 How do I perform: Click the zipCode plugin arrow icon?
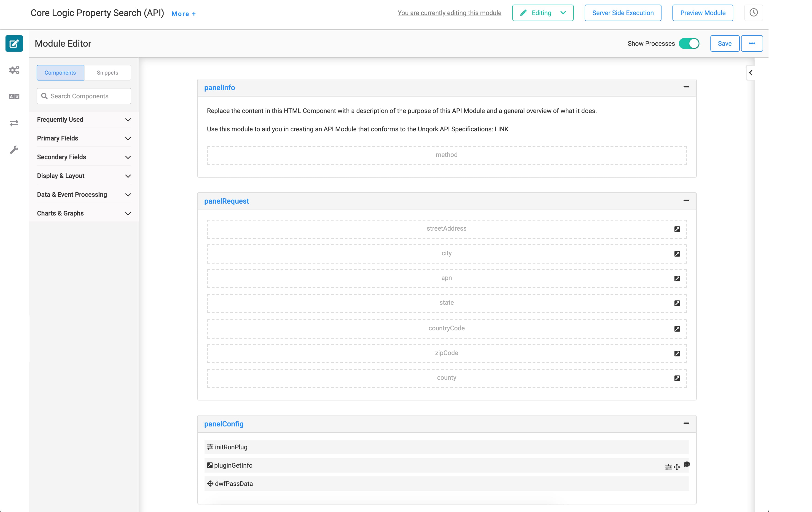click(x=677, y=353)
